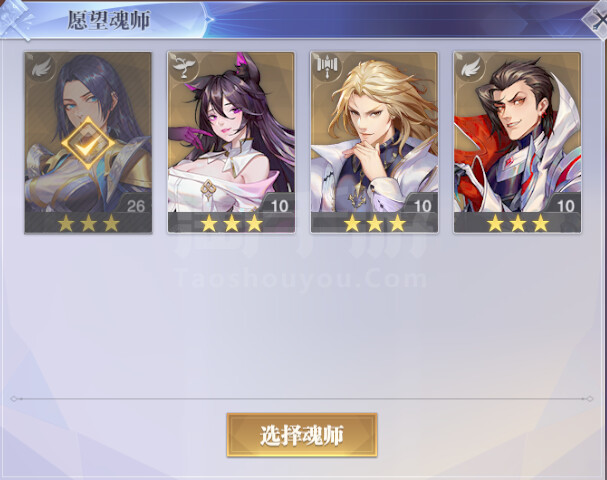The height and width of the screenshot is (480, 607).
Task: Click the hammer emblem beside the title
Action: coord(16,20)
